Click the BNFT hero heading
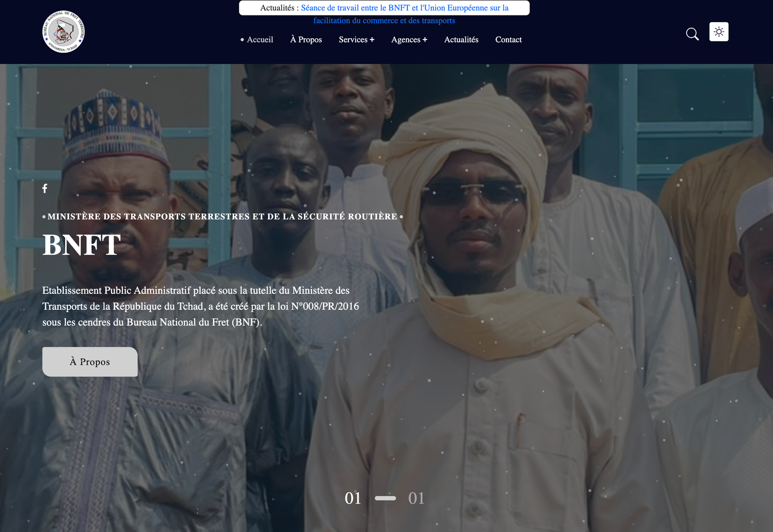Image resolution: width=773 pixels, height=532 pixels. point(82,245)
